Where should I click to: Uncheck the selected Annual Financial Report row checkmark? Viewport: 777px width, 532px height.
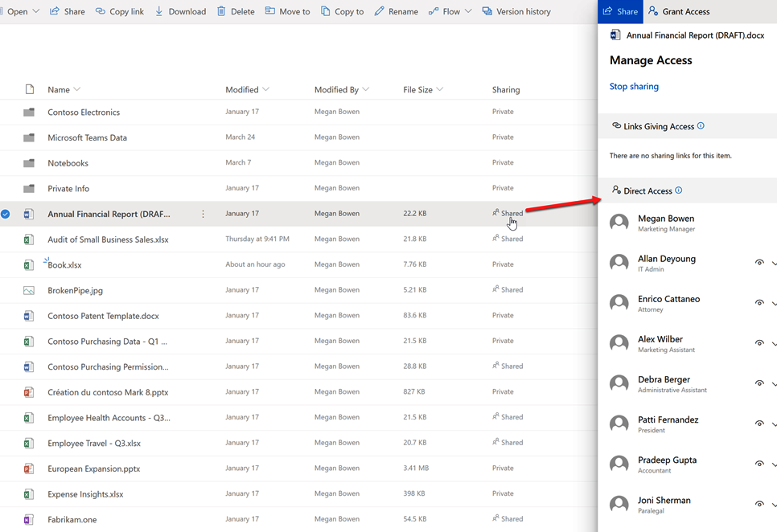(x=6, y=214)
